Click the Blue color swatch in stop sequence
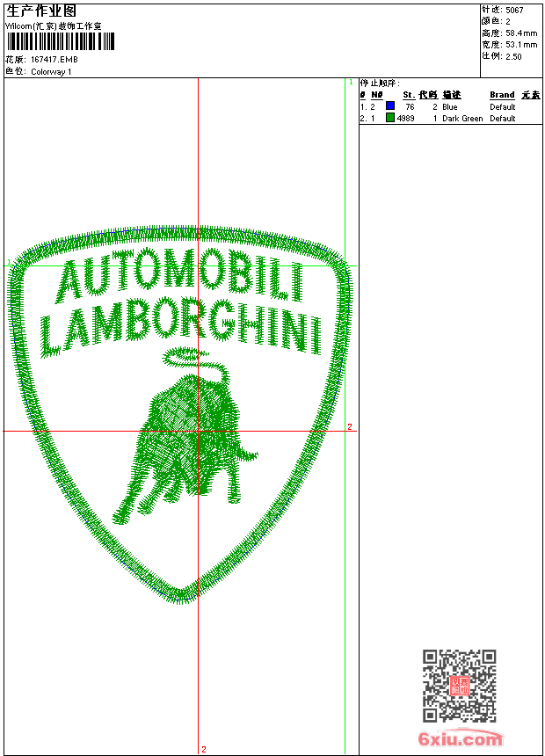Image resolution: width=545 pixels, height=756 pixels. (390, 105)
